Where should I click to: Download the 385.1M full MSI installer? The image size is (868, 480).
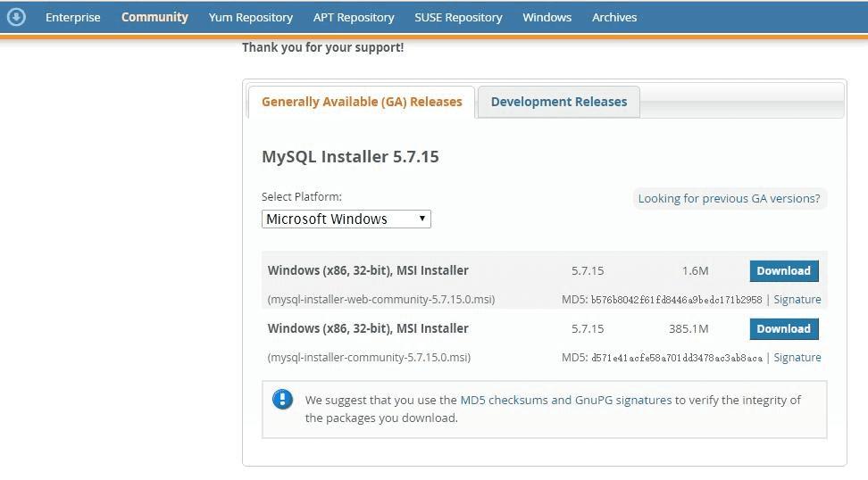pos(783,329)
